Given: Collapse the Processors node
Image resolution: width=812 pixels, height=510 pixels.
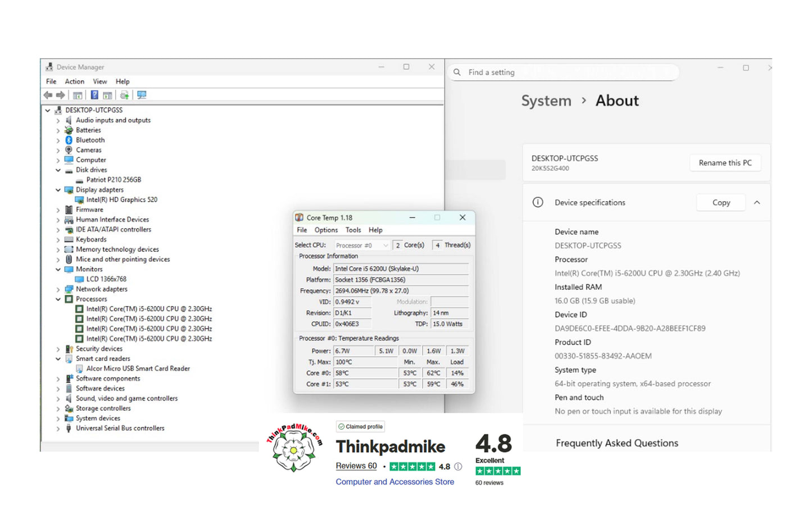Looking at the screenshot, I should tap(58, 299).
